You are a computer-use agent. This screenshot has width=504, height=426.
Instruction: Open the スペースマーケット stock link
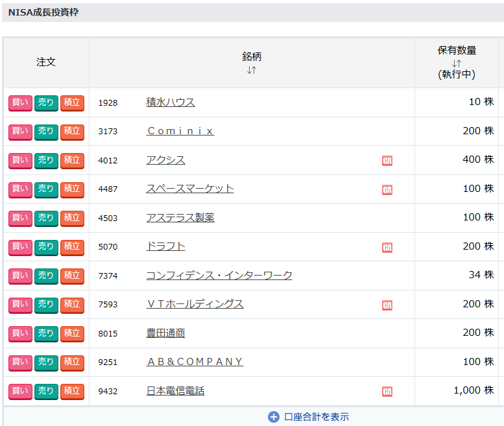coord(190,189)
